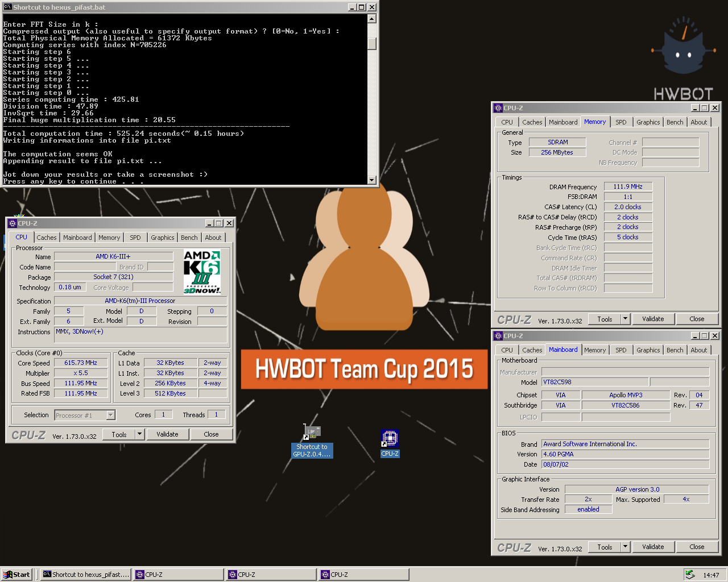Click Close button in CPU window
The height and width of the screenshot is (582, 728).
click(x=212, y=434)
